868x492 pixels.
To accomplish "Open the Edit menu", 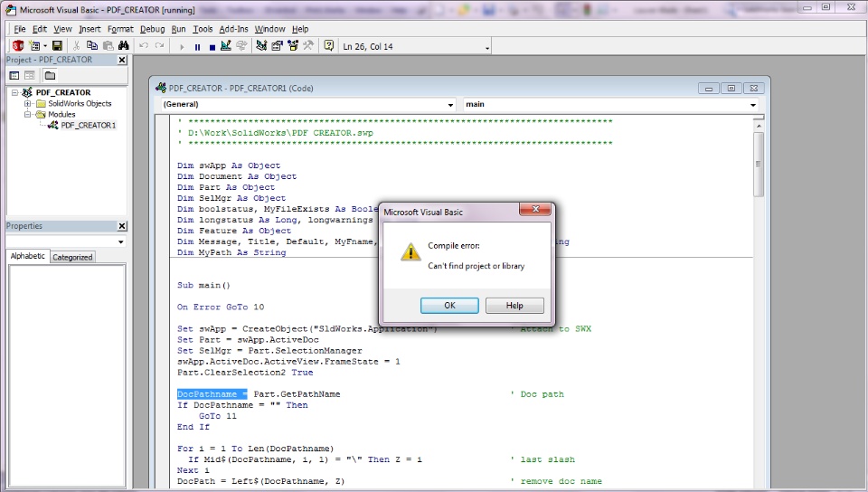I will pyautogui.click(x=39, y=29).
